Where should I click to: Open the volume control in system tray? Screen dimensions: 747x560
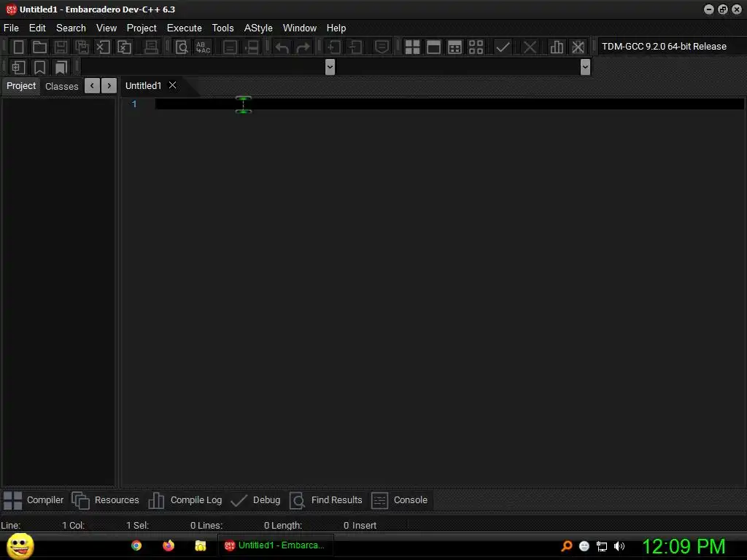(619, 546)
